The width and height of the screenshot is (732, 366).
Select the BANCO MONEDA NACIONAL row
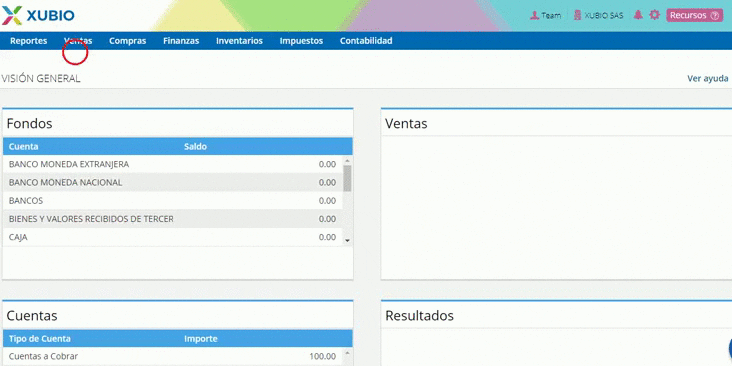[173, 183]
